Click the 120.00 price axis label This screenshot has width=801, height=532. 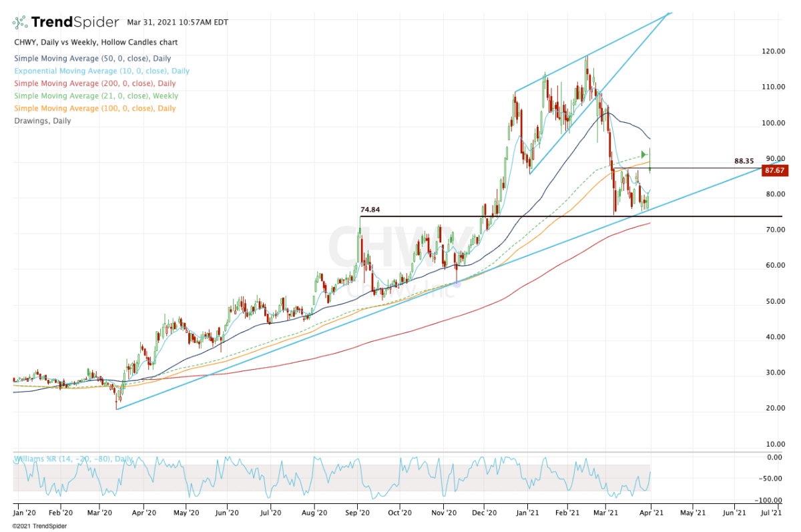tap(775, 51)
